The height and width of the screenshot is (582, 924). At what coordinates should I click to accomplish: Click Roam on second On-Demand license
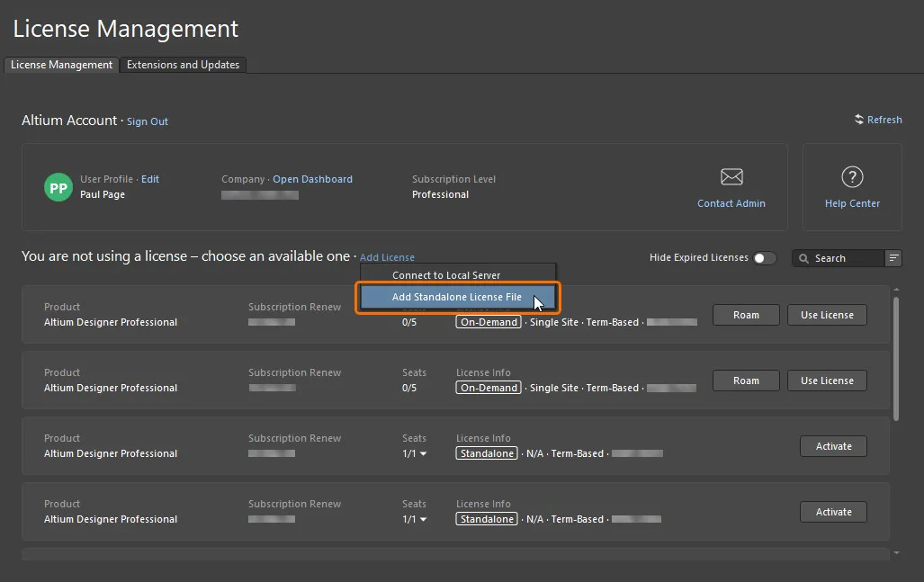pos(746,381)
